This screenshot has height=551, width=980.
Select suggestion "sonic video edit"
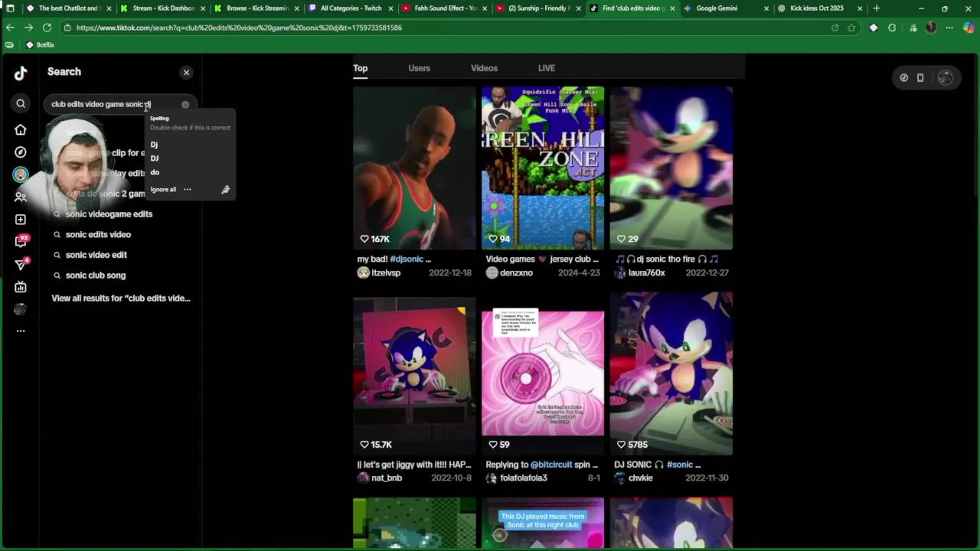click(x=96, y=255)
